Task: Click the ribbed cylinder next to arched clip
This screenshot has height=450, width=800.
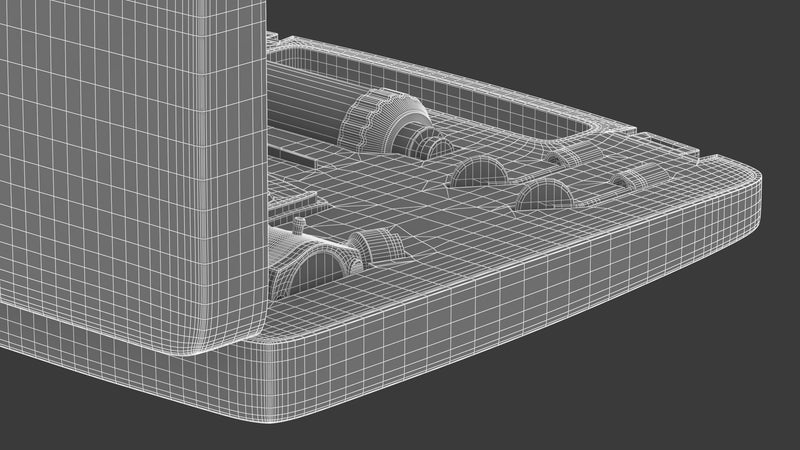Action: 374,246
